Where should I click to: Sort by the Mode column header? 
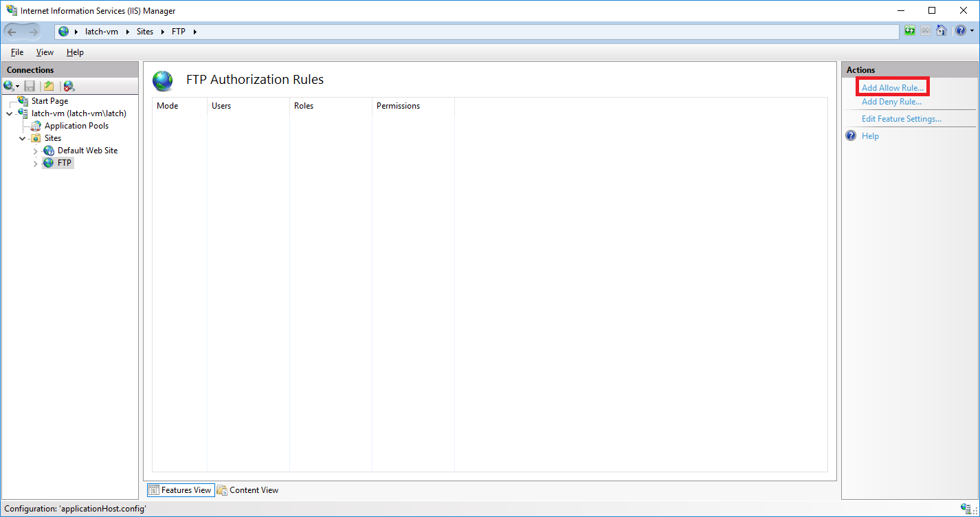[179, 106]
